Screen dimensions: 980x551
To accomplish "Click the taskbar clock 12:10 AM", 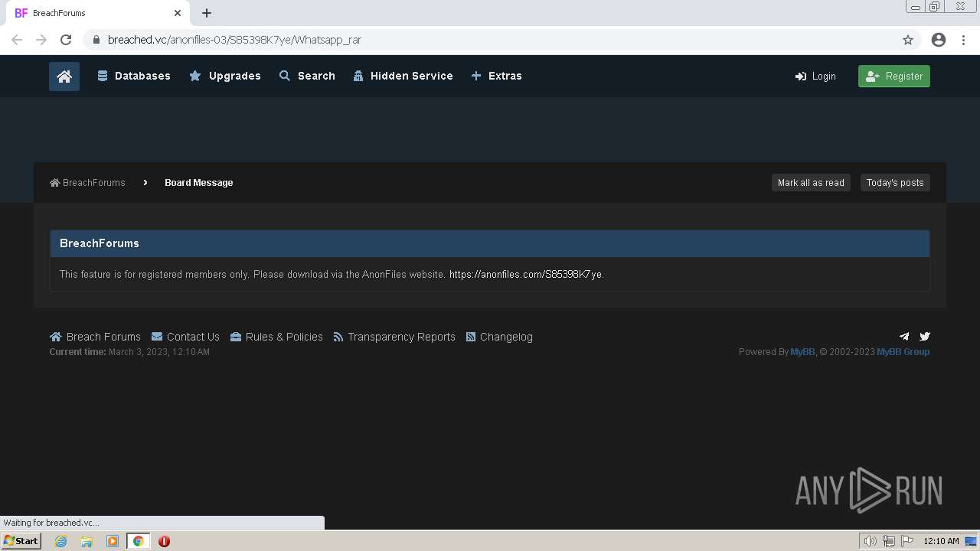I will (x=941, y=541).
